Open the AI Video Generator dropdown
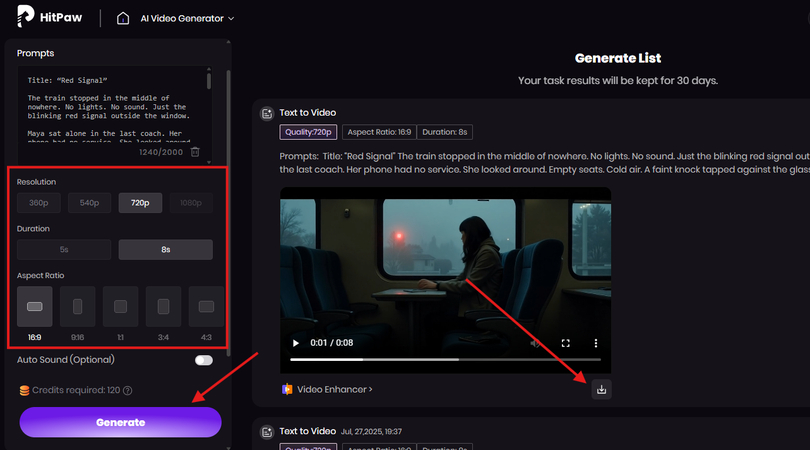Image resolution: width=810 pixels, height=450 pixels. (x=187, y=18)
